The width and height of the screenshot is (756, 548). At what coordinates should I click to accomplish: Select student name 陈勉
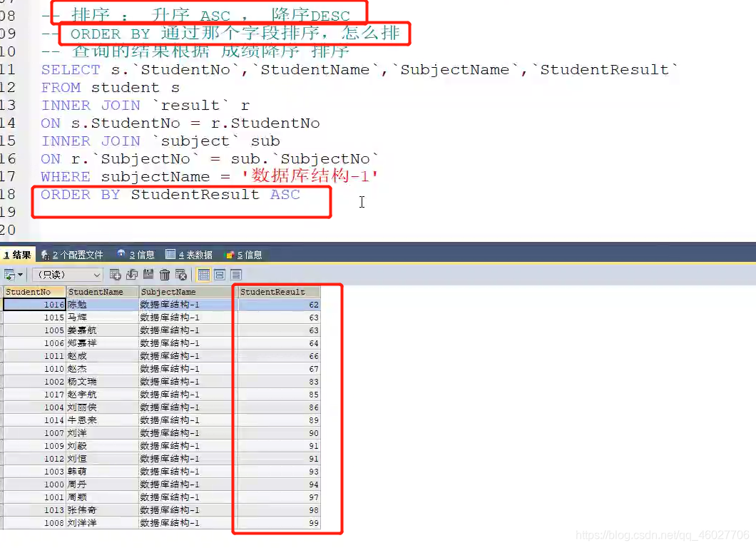(102, 305)
